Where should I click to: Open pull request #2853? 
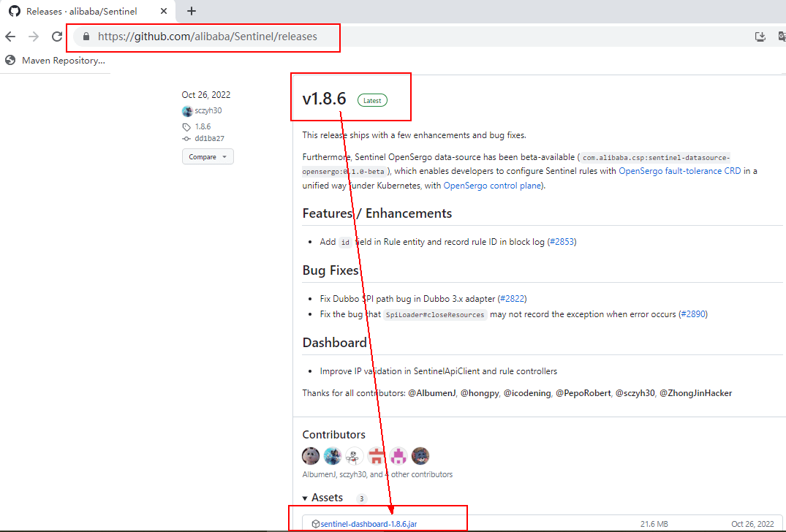click(562, 242)
